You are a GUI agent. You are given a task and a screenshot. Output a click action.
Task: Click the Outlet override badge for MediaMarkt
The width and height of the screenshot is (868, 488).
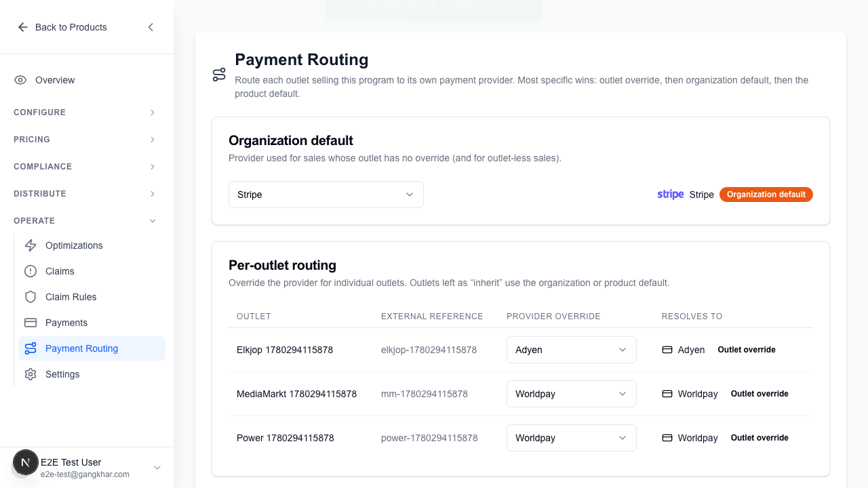(759, 394)
